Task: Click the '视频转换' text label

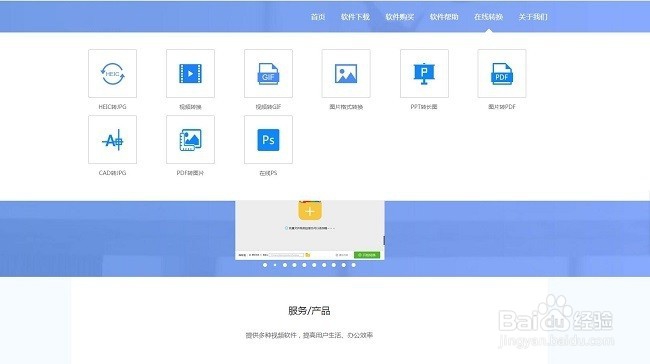Action: pos(190,107)
